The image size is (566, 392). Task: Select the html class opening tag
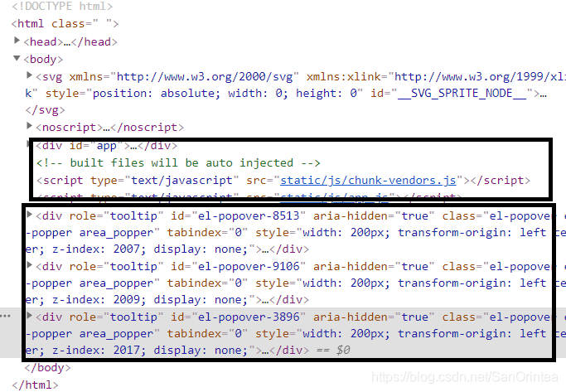click(65, 24)
